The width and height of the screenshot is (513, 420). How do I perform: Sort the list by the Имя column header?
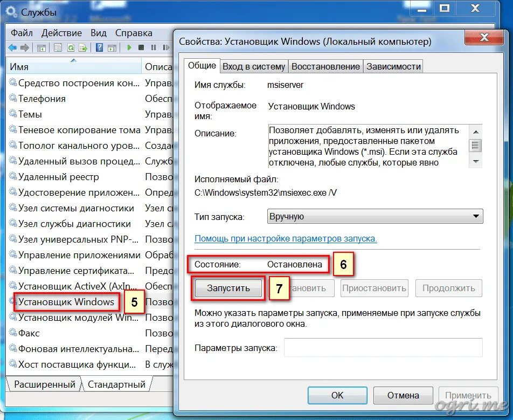click(x=74, y=67)
